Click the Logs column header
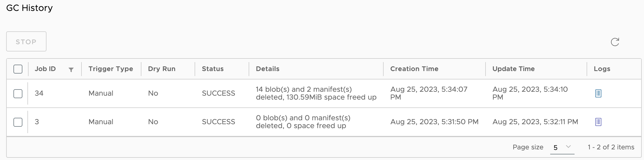The width and height of the screenshot is (644, 160). [602, 69]
